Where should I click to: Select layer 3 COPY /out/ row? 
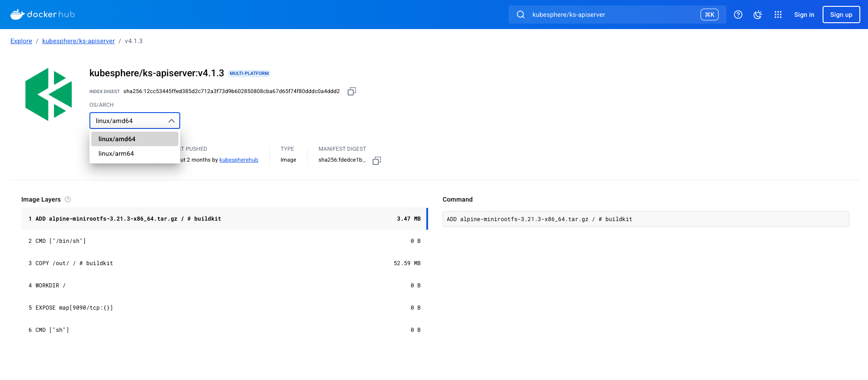(x=224, y=263)
